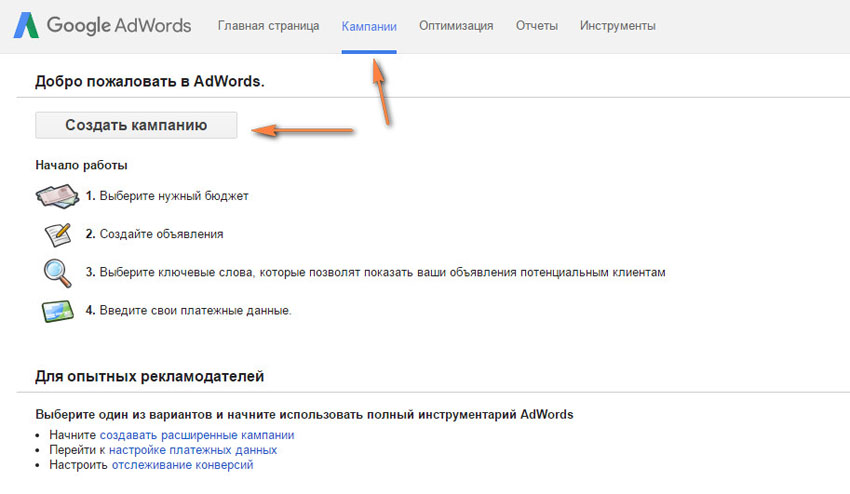Click the heading Добро пожаловать в AdWords
Viewport: 850px width, 494px height.
(150, 81)
